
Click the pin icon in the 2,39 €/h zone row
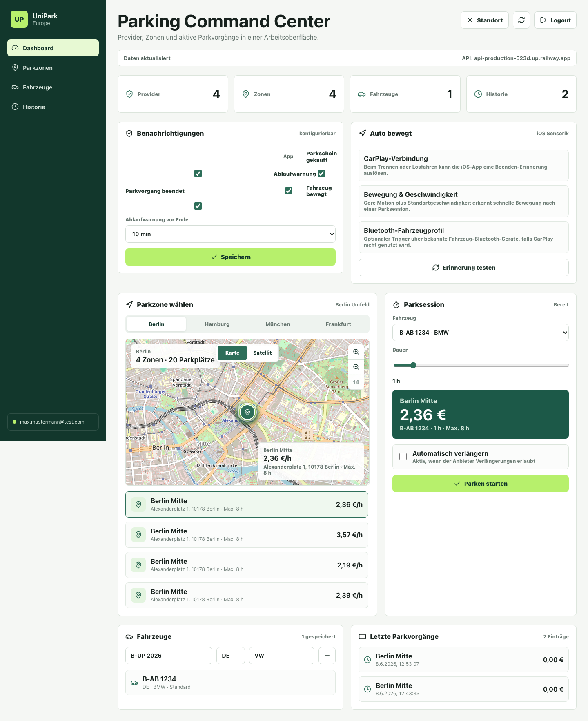pyautogui.click(x=138, y=595)
